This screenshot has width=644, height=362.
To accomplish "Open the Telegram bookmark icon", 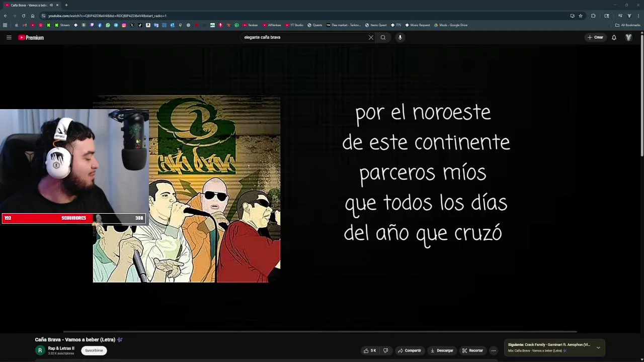I will (116, 25).
